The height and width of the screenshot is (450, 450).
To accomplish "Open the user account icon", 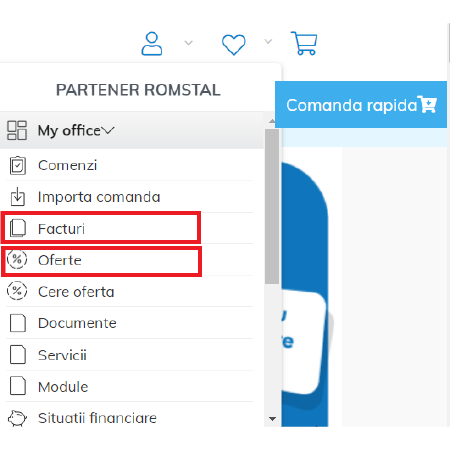I will point(152,44).
